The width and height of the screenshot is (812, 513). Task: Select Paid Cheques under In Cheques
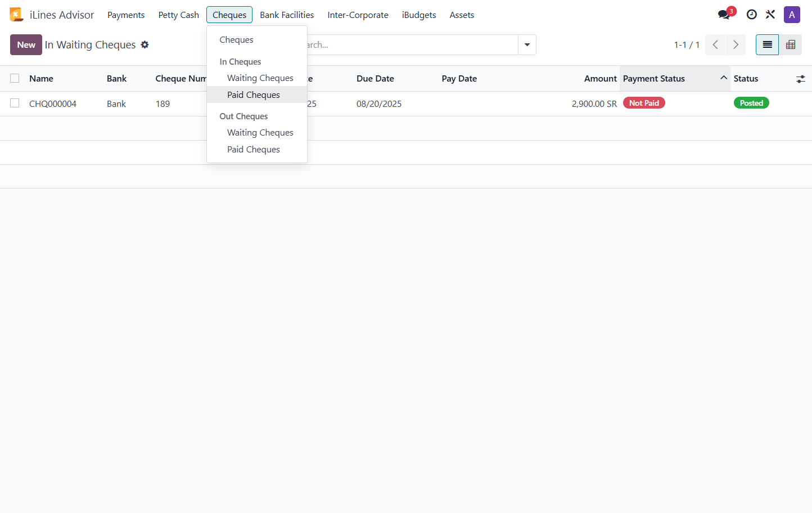[x=257, y=95]
